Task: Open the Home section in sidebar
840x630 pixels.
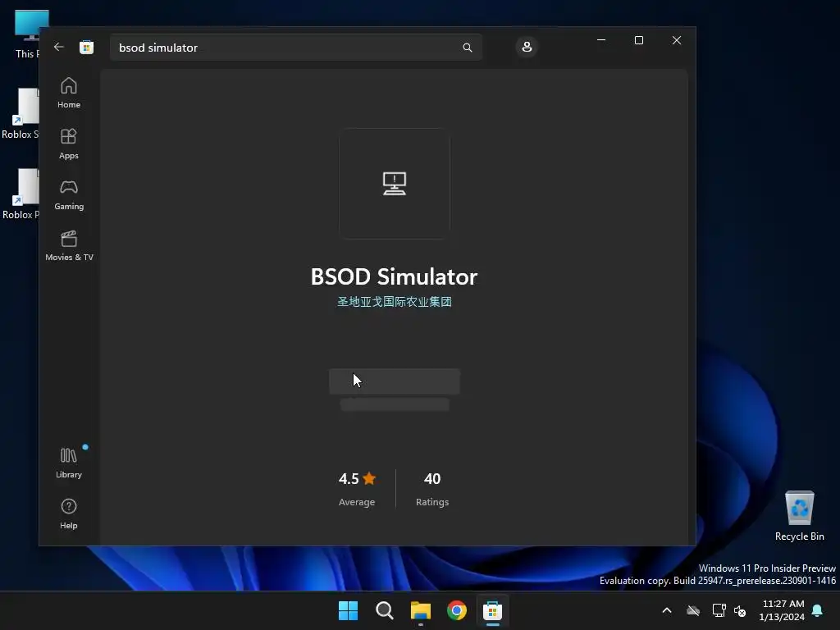Action: point(69,94)
